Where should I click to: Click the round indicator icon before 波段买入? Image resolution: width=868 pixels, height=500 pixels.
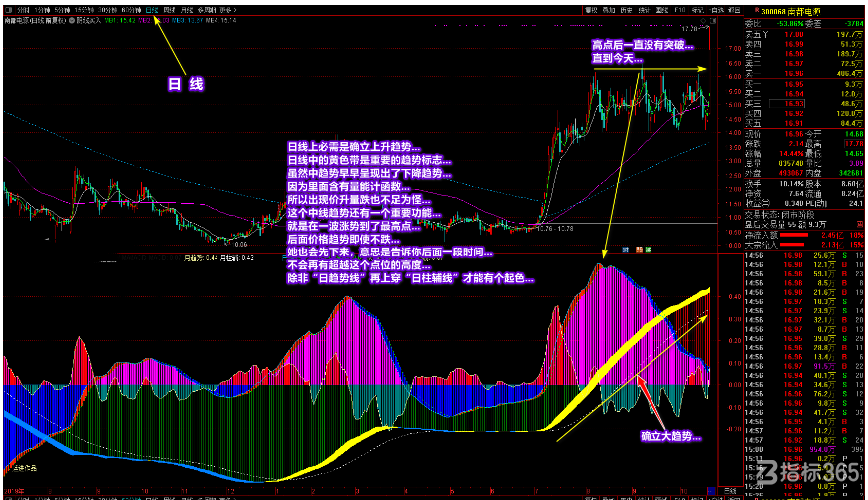tap(72, 21)
